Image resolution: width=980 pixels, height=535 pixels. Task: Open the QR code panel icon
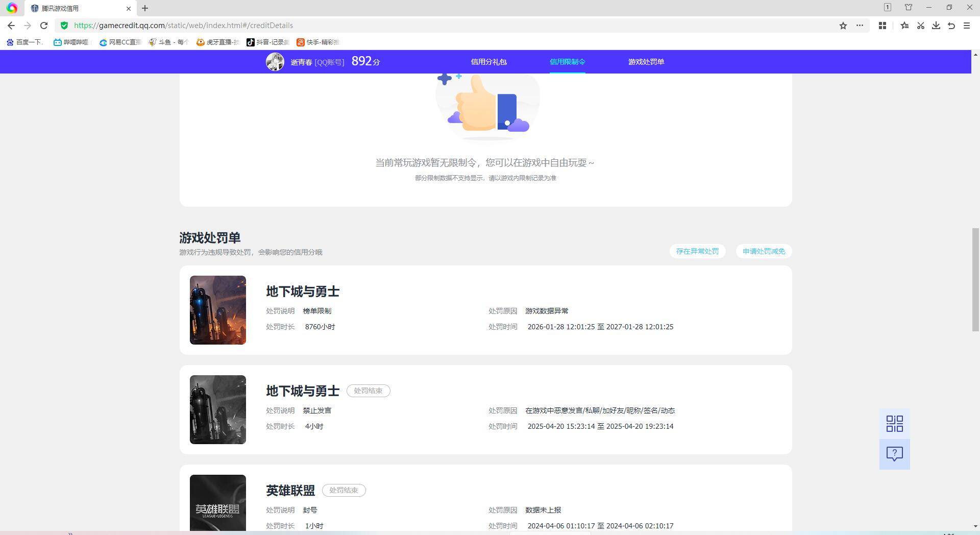click(894, 423)
